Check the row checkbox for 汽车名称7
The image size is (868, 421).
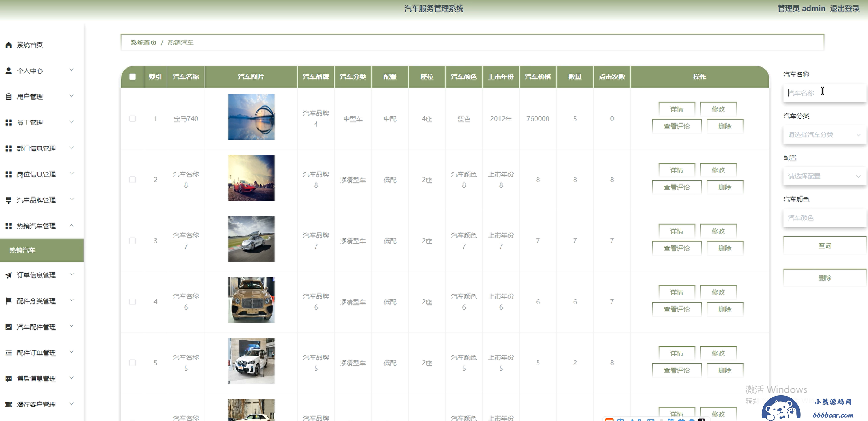pos(132,241)
